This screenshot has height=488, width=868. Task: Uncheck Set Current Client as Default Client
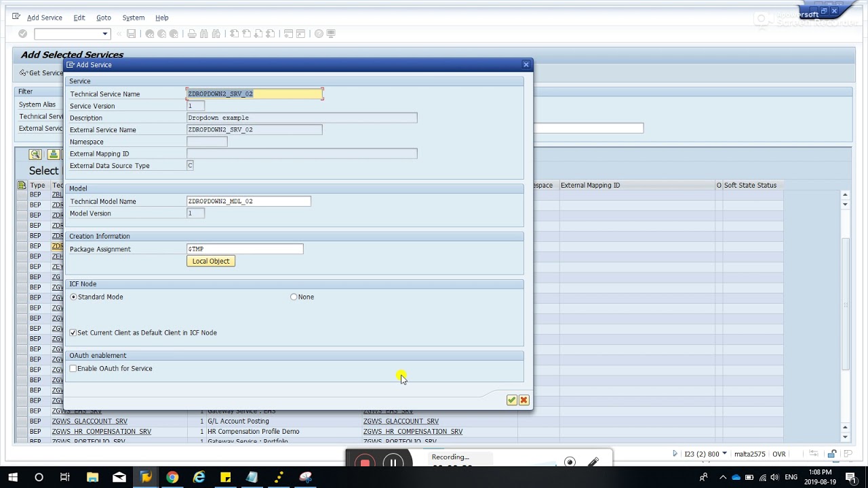pyautogui.click(x=73, y=333)
